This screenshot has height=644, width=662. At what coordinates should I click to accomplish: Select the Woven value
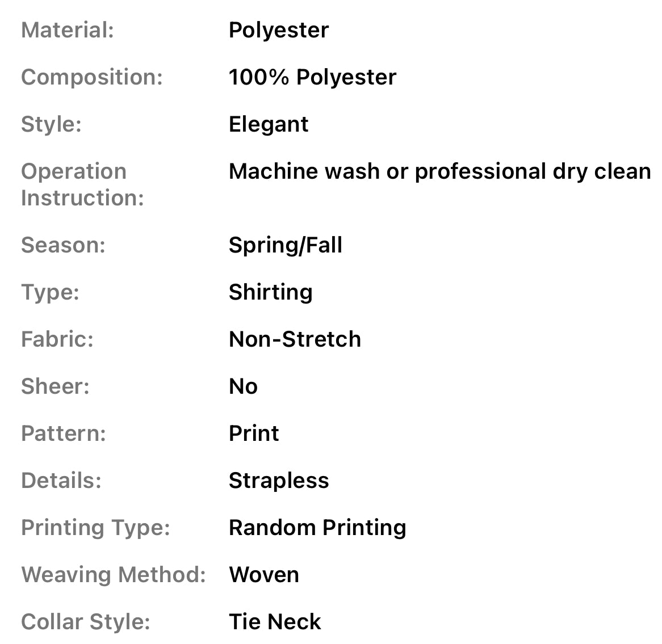click(x=264, y=575)
